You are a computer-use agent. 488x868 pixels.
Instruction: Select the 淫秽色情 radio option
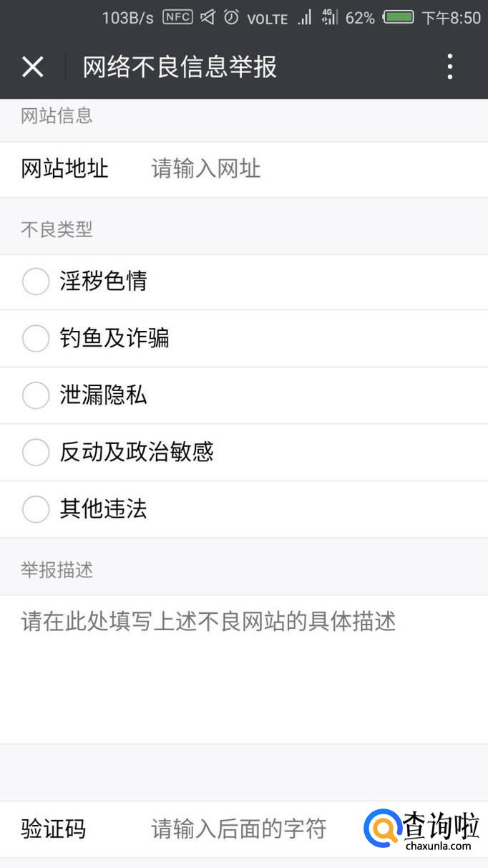pos(36,281)
